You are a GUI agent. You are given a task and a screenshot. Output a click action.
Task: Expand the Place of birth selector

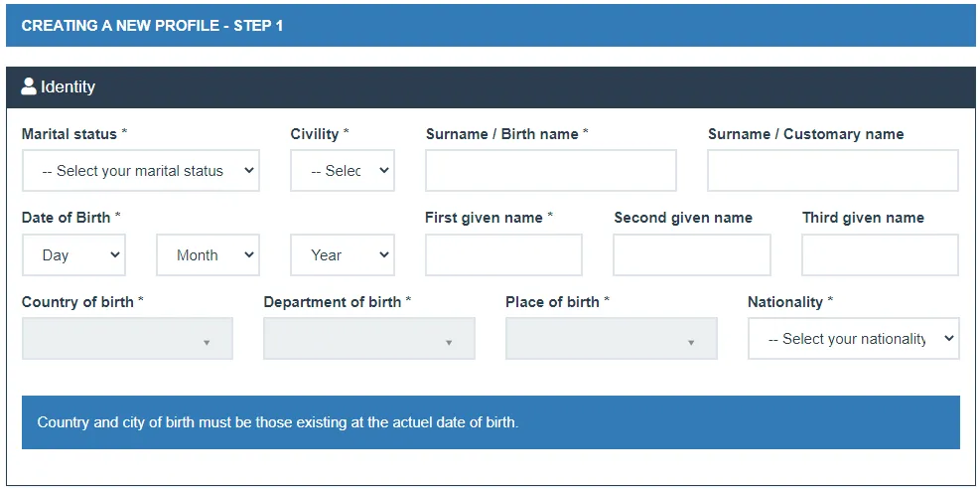point(611,339)
